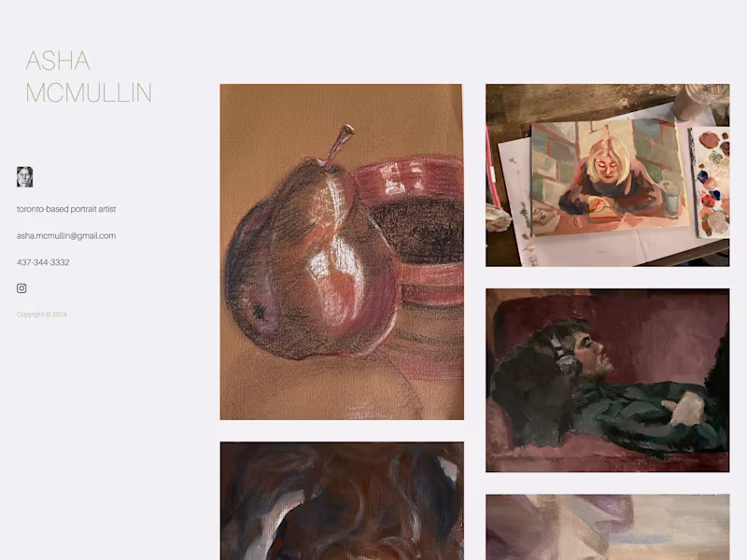Open the blonde woman painting photo
The image size is (747, 560).
pos(608,175)
